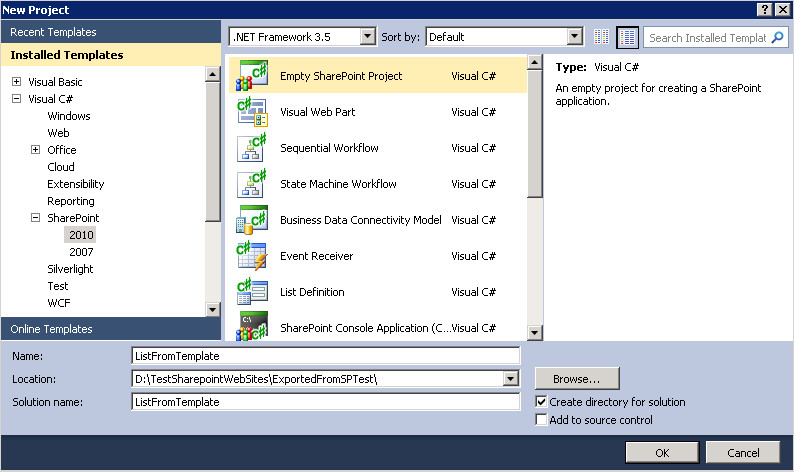
Task: Select the Empty SharePoint Project template icon
Action: coord(252,75)
